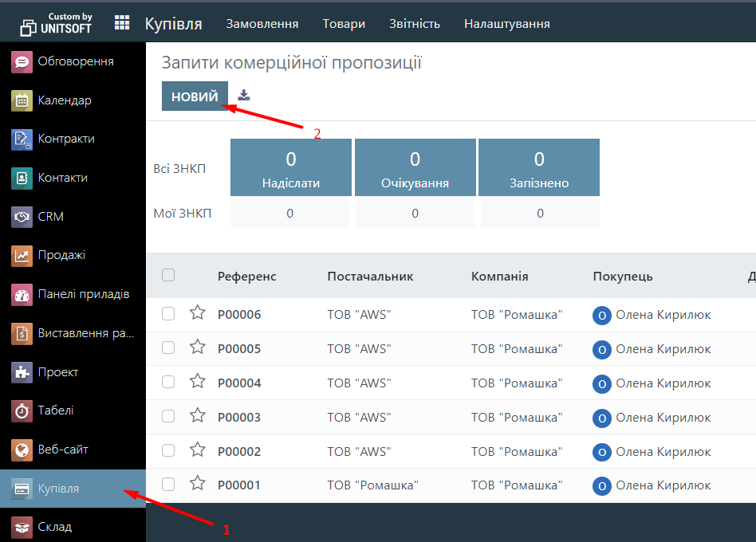756x542 pixels.
Task: Open the P00003 reference record
Action: pyautogui.click(x=239, y=417)
